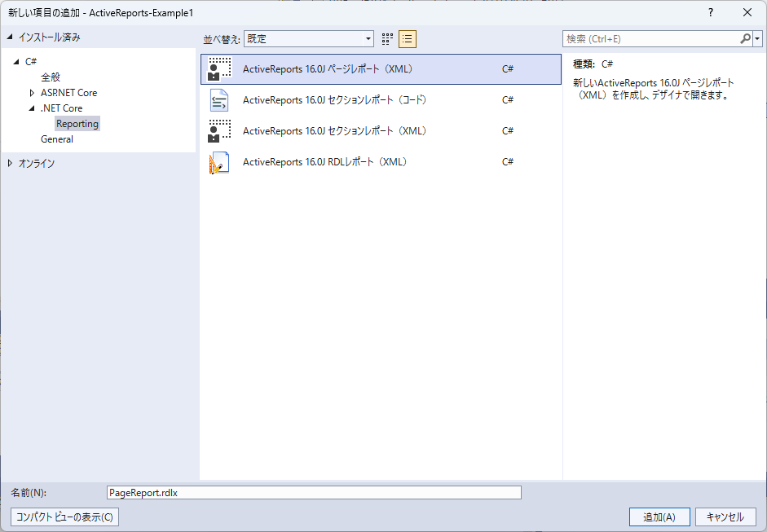767x532 pixels.
Task: Open the sort order dropdown
Action: pyautogui.click(x=309, y=38)
